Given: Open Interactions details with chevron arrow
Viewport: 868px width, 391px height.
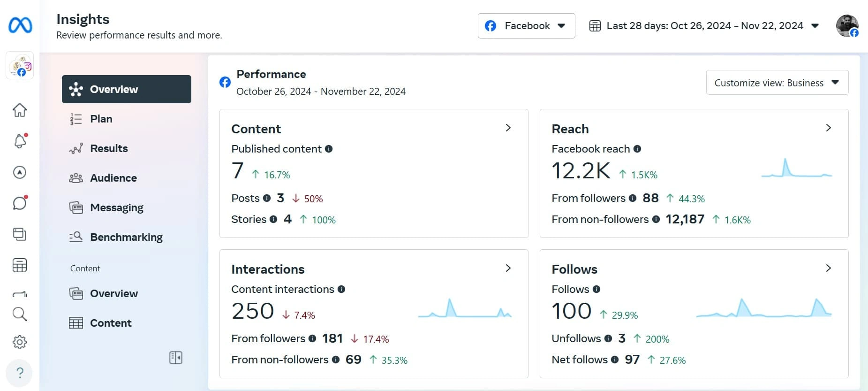Looking at the screenshot, I should tap(508, 268).
